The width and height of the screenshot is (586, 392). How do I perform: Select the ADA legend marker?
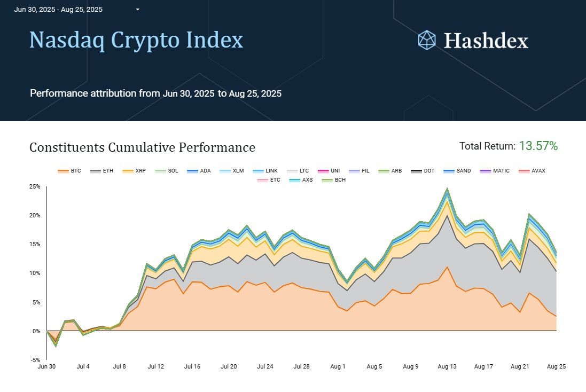pos(198,170)
